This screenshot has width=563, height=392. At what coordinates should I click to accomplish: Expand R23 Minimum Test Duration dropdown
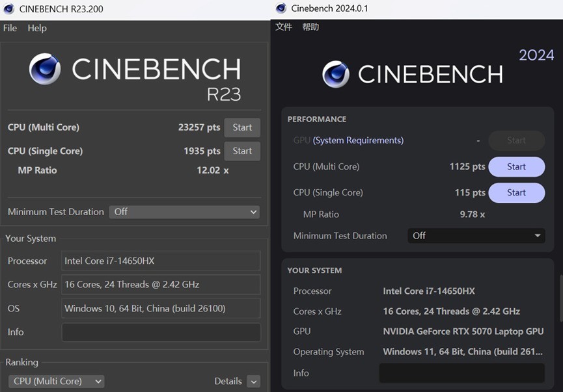pos(184,212)
